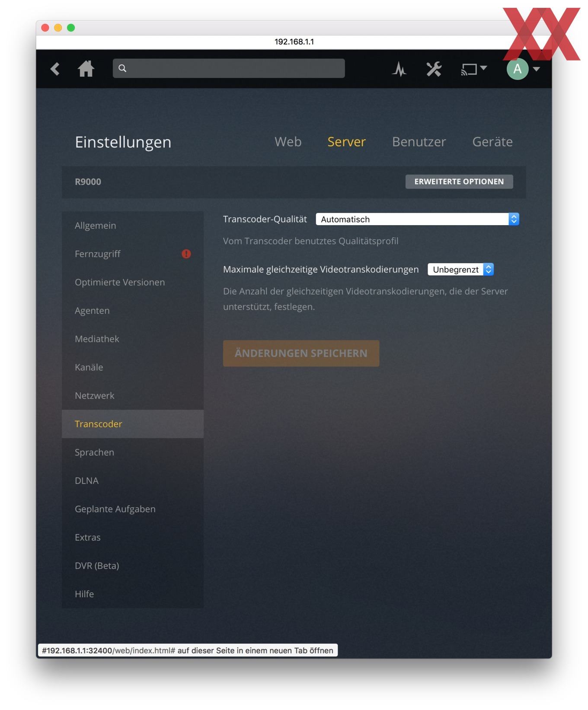This screenshot has height=710, width=588.
Task: Click the Transcoder-Qualität label
Action: point(265,220)
